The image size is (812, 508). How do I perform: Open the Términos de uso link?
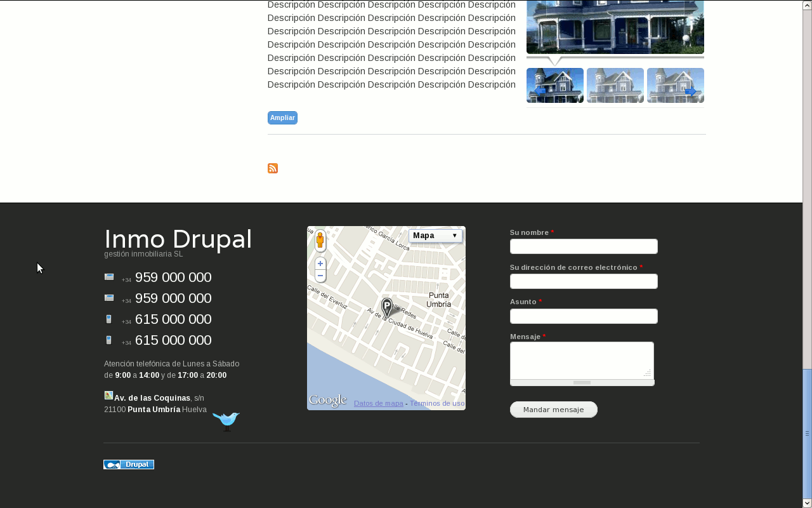pyautogui.click(x=437, y=403)
